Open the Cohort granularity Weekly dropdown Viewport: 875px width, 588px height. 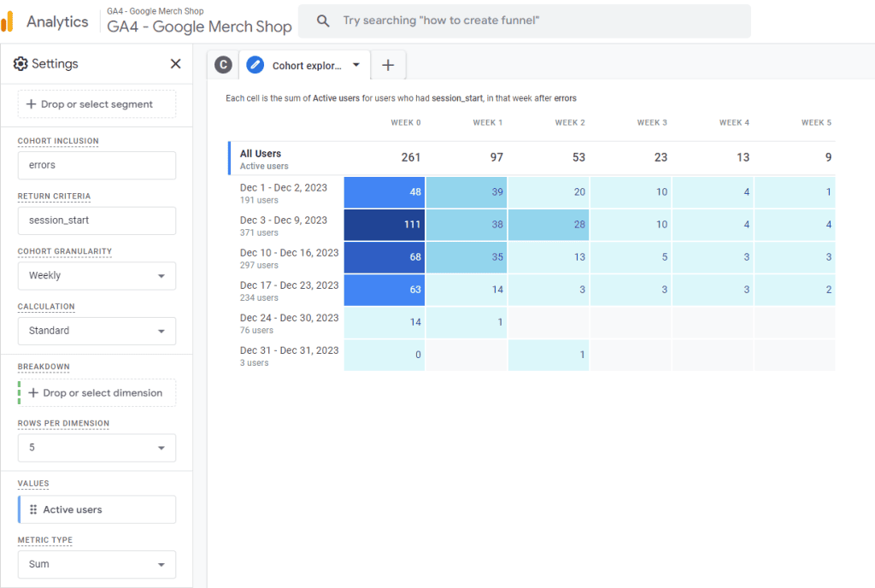point(97,275)
